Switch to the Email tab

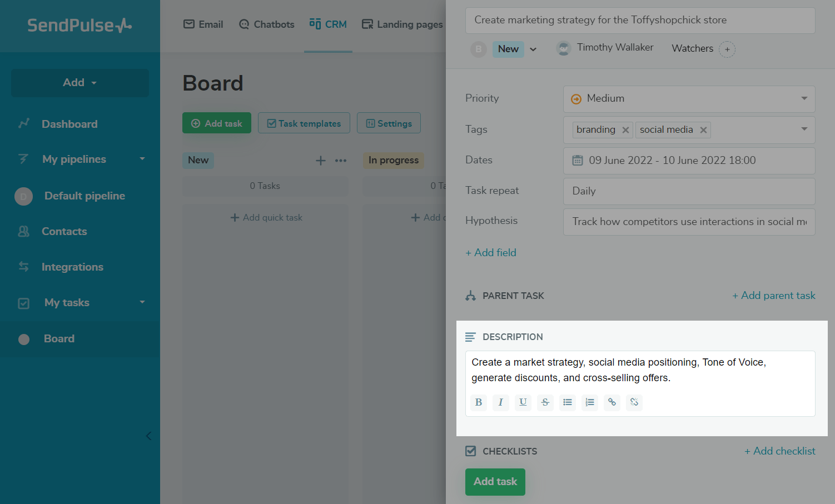pyautogui.click(x=203, y=24)
